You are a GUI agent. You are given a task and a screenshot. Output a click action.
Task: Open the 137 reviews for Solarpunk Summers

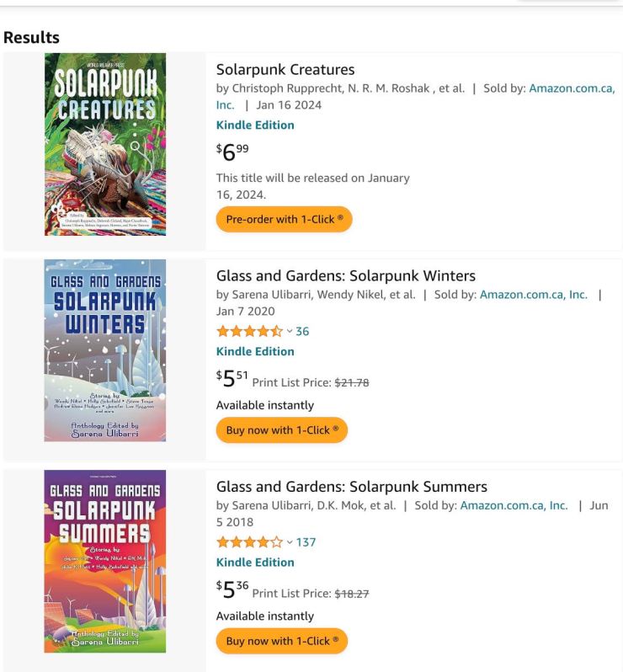pos(306,542)
